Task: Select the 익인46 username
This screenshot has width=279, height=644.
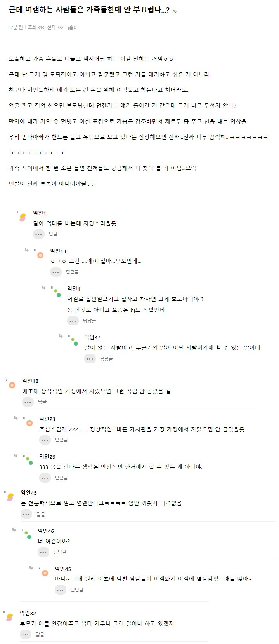Action: coord(46,531)
